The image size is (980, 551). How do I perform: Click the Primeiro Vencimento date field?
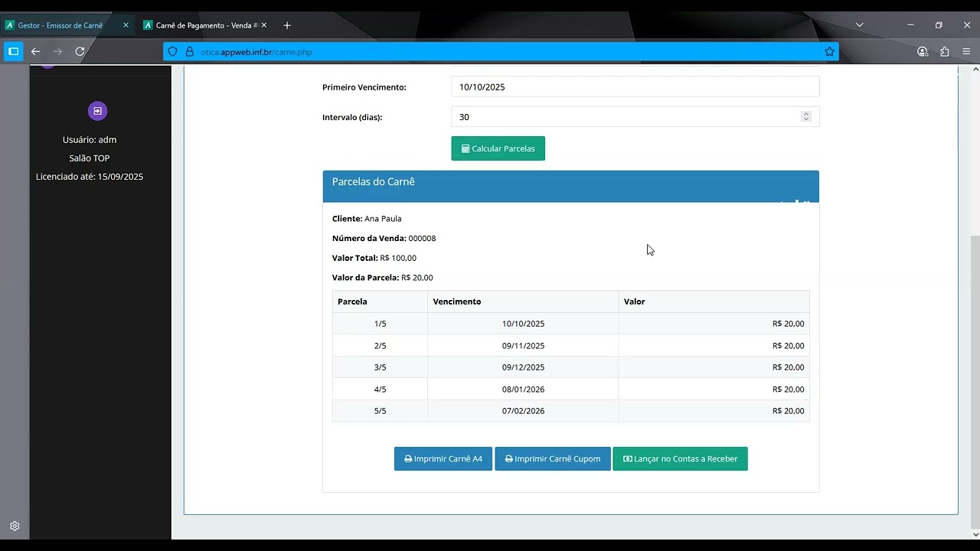(635, 86)
